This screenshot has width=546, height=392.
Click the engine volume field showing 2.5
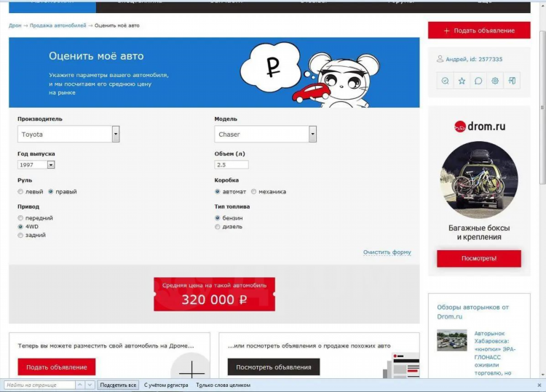point(232,164)
